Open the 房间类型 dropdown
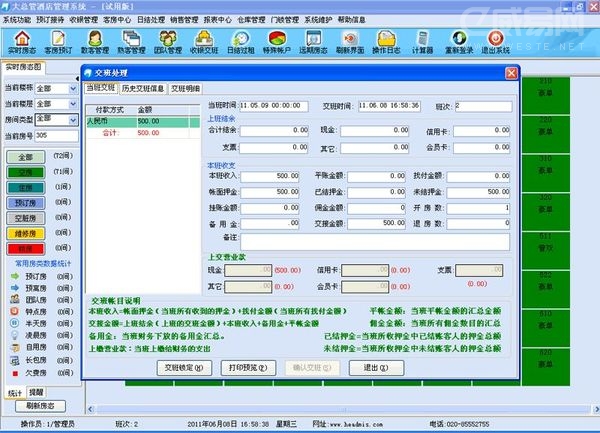This screenshot has height=433, width=600. [72, 119]
